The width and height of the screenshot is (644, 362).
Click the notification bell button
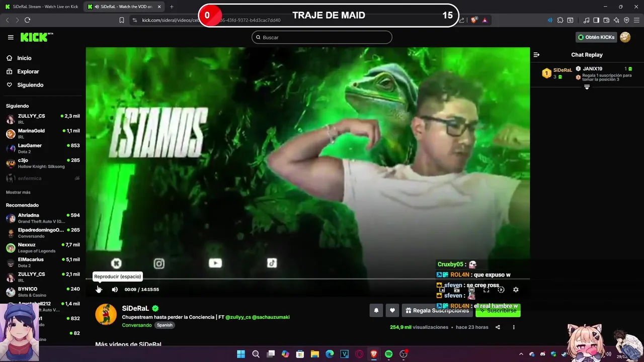376,311
